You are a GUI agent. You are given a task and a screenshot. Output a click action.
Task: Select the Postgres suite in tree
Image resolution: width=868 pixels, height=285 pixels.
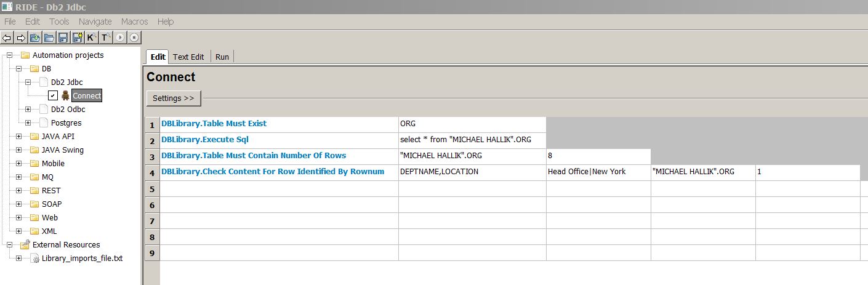tap(66, 122)
